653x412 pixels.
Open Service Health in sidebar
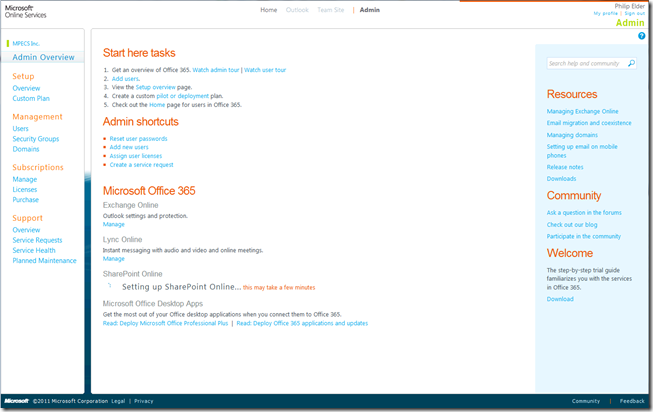(x=34, y=250)
